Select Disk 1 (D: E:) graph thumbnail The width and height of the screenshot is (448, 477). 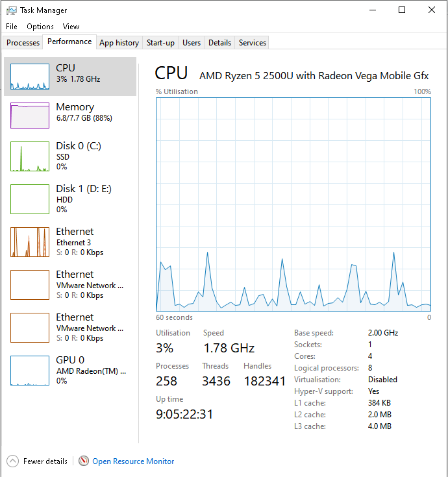coord(30,199)
